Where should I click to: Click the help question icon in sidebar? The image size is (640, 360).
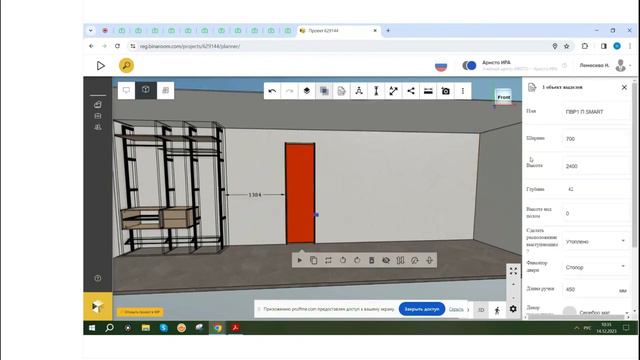[98, 278]
